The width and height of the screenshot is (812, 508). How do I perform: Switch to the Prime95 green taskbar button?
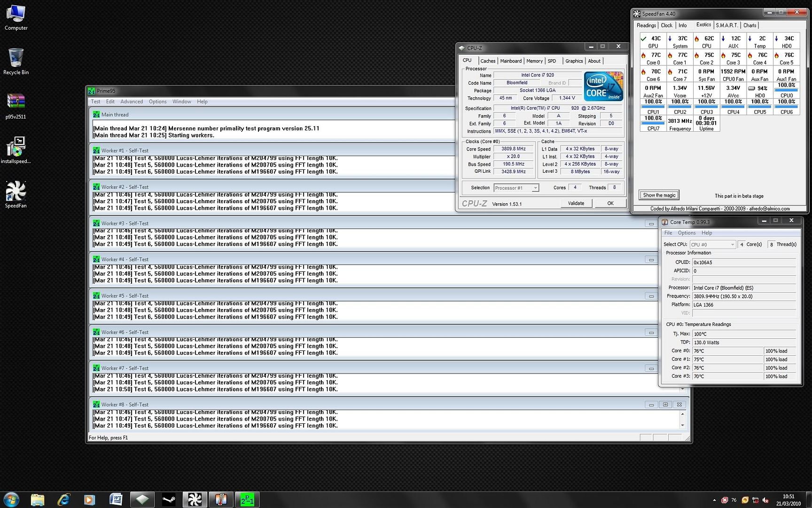click(247, 500)
